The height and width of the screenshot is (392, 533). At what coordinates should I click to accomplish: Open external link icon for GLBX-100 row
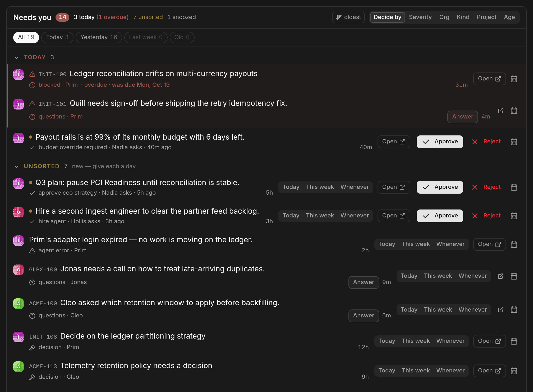click(x=500, y=276)
